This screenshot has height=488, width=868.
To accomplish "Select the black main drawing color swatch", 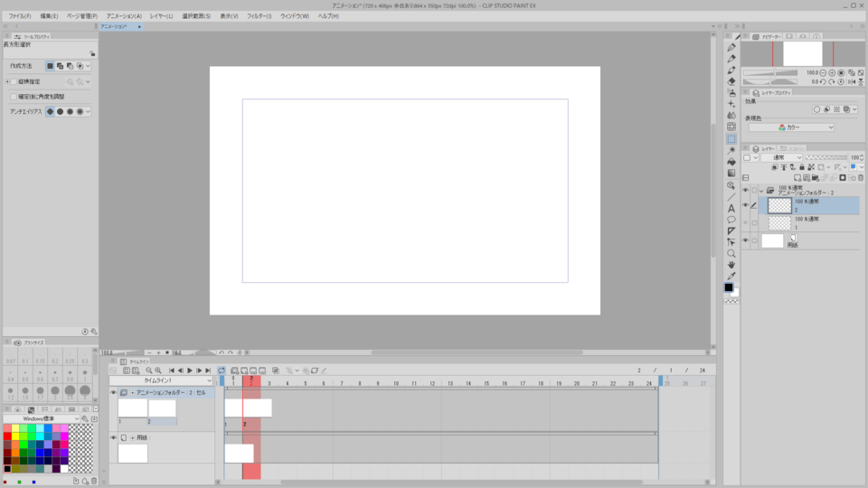I will (729, 287).
